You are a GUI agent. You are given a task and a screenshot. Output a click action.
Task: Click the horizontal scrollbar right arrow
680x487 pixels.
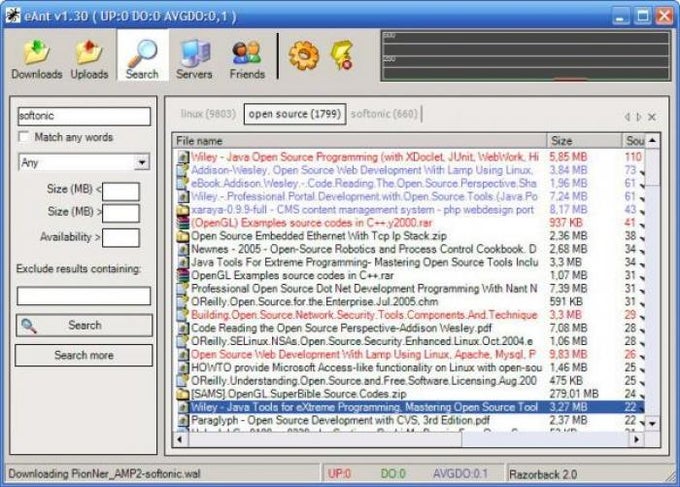pos(636,439)
